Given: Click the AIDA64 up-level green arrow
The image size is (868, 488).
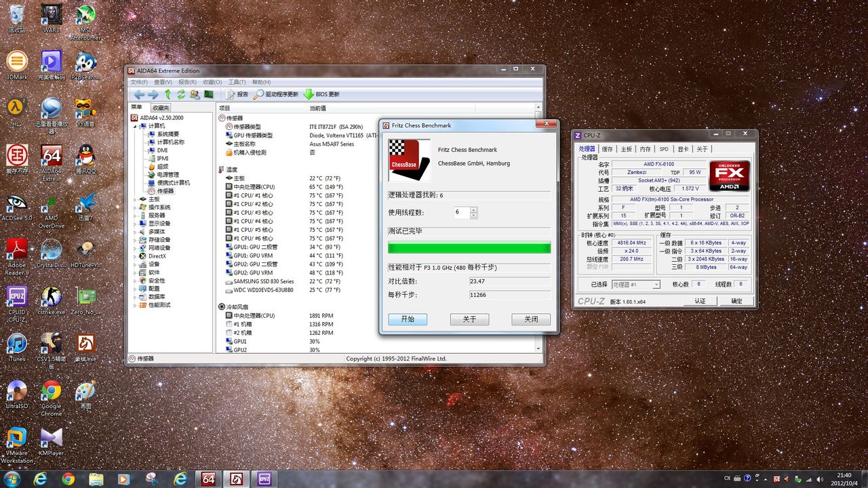Looking at the screenshot, I should tap(167, 94).
